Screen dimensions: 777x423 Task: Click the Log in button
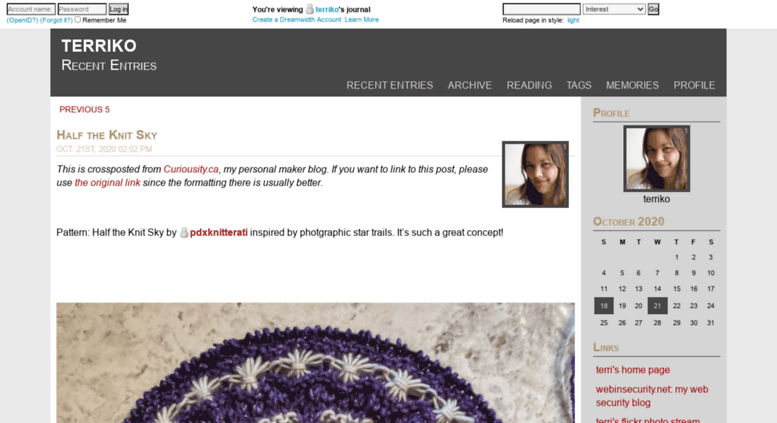coord(118,9)
